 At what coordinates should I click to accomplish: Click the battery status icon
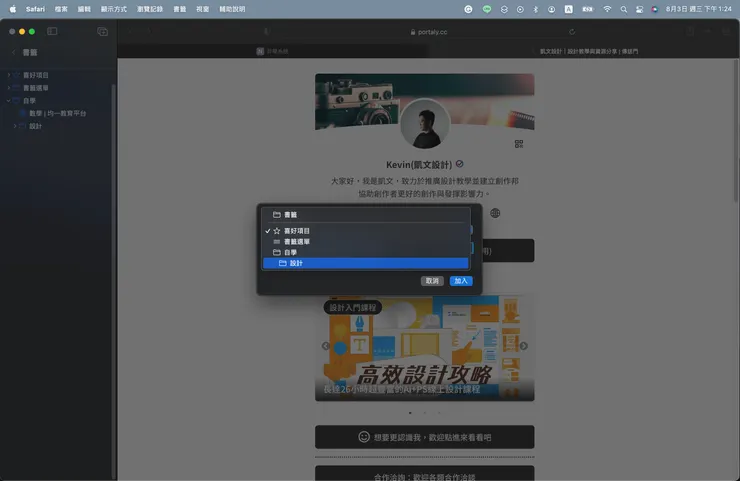click(588, 9)
